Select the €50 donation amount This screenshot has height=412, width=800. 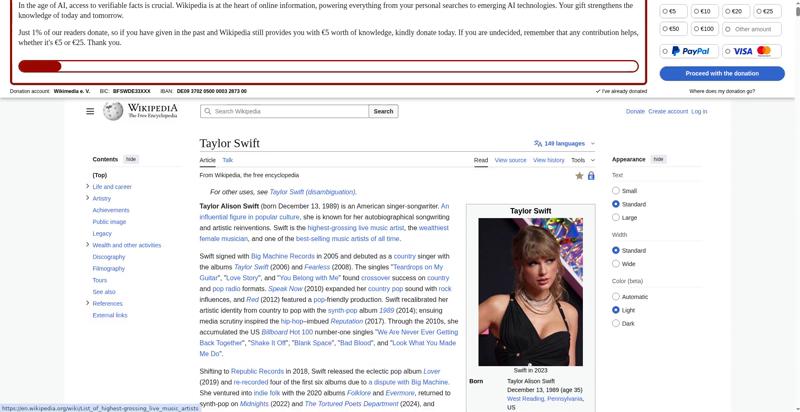coord(673,29)
